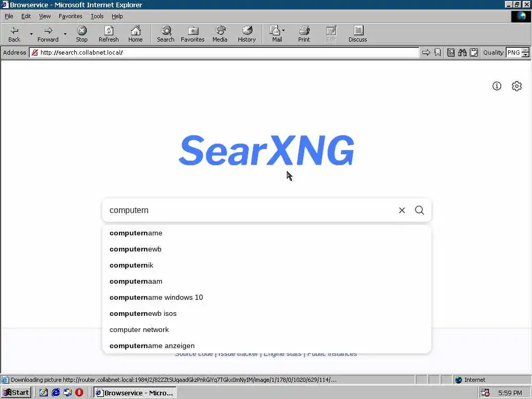Click the clipboard icon in address toolbar
The width and height of the screenshot is (532, 399).
coord(474,52)
